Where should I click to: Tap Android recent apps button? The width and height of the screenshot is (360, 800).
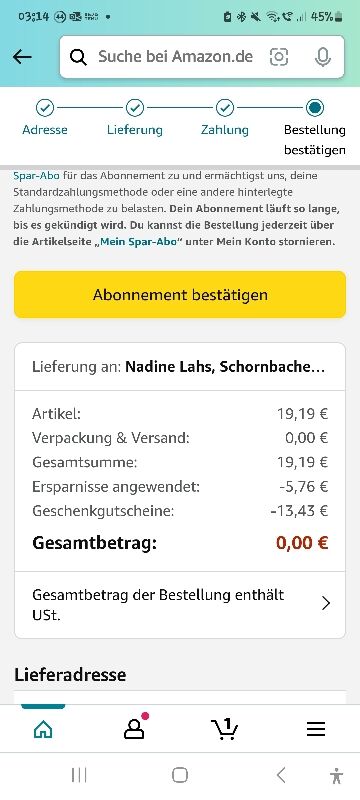[79, 776]
